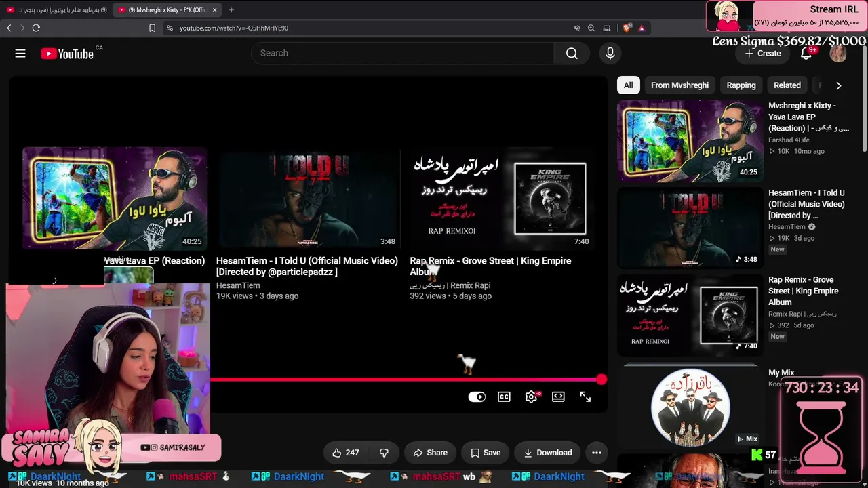Open the YouTube guide hamburger menu
This screenshot has height=488, width=868.
coord(20,54)
